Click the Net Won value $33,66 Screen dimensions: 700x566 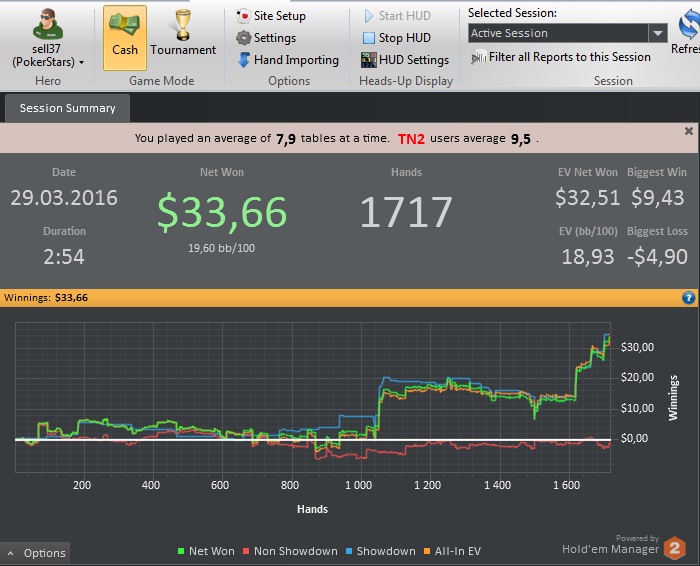[x=222, y=212]
